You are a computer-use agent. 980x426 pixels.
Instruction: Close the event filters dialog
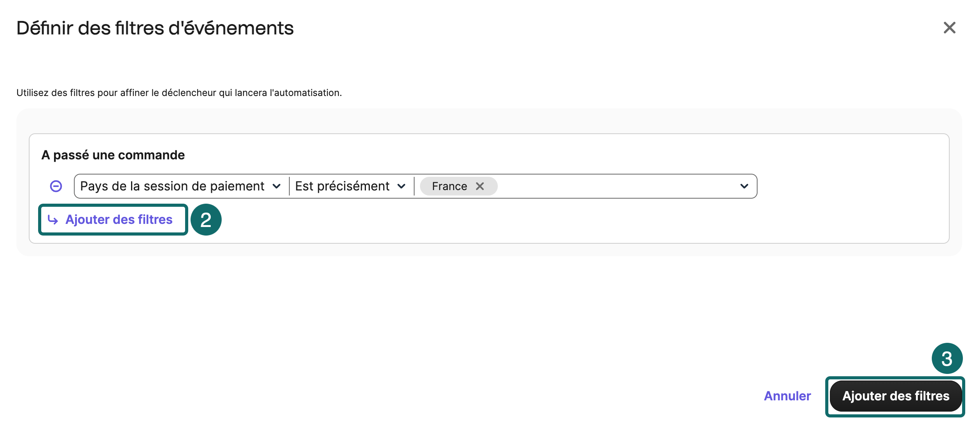[x=949, y=28]
